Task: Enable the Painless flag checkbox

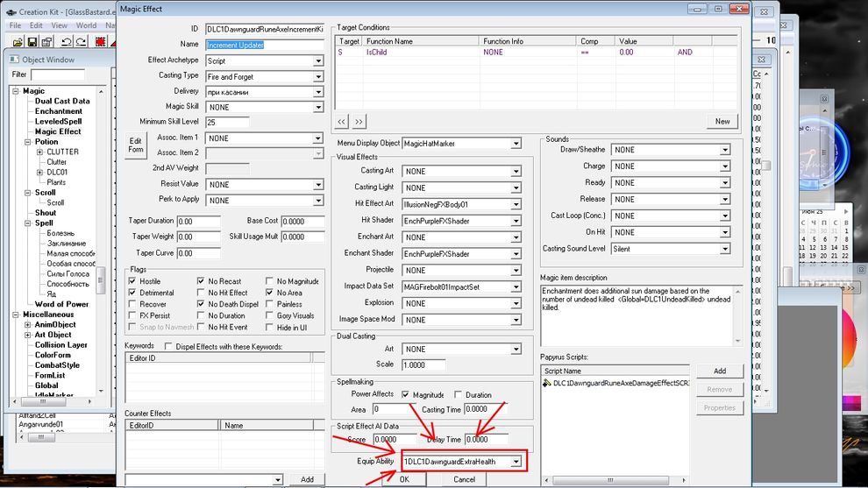Action: pos(269,305)
